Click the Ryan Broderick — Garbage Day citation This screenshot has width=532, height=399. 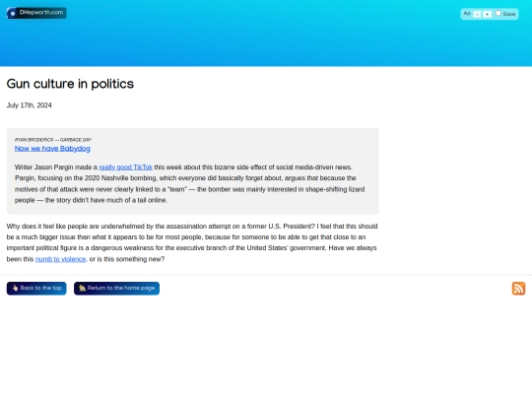[53, 140]
